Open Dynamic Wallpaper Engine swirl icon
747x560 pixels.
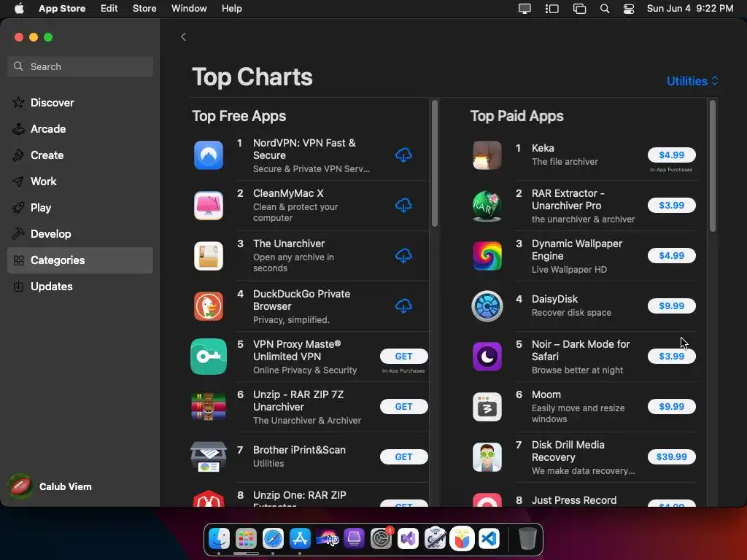point(487,256)
